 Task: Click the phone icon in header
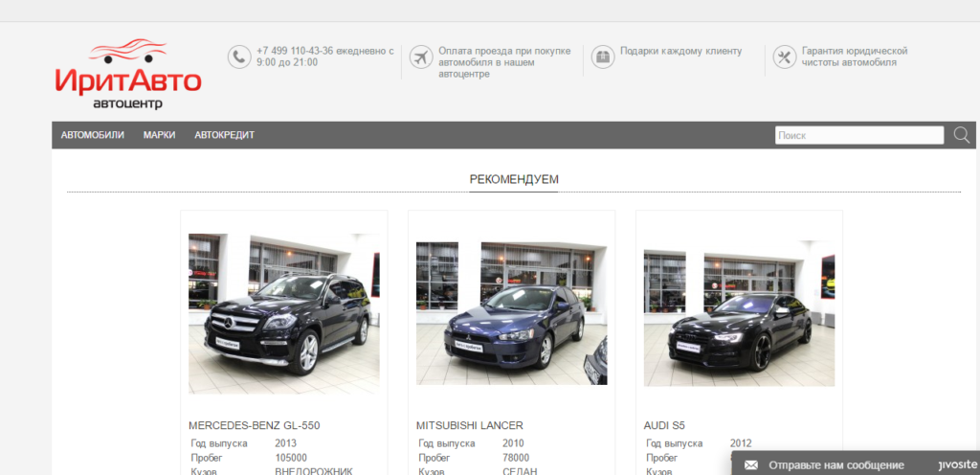[x=238, y=57]
